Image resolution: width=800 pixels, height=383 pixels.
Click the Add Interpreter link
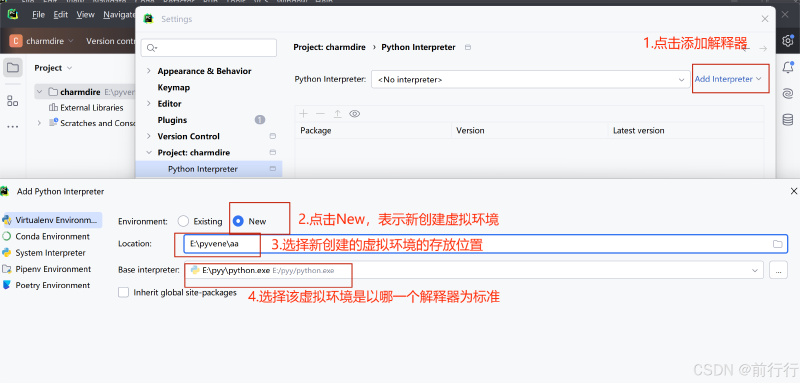[728, 79]
